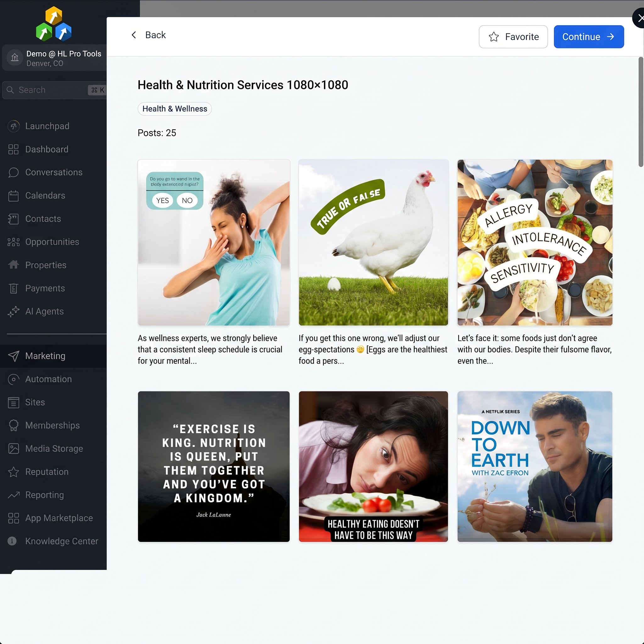Click the Health & Nutrition Services 1080×1080 title
The image size is (644, 644).
243,85
